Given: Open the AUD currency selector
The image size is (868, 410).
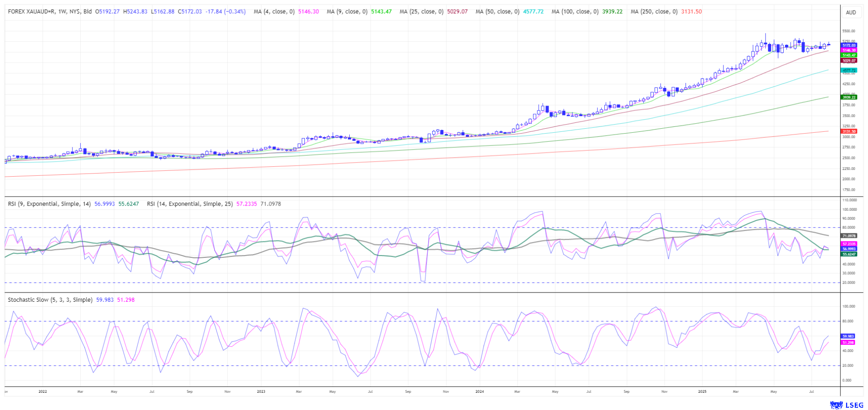Looking at the screenshot, I should coord(851,12).
